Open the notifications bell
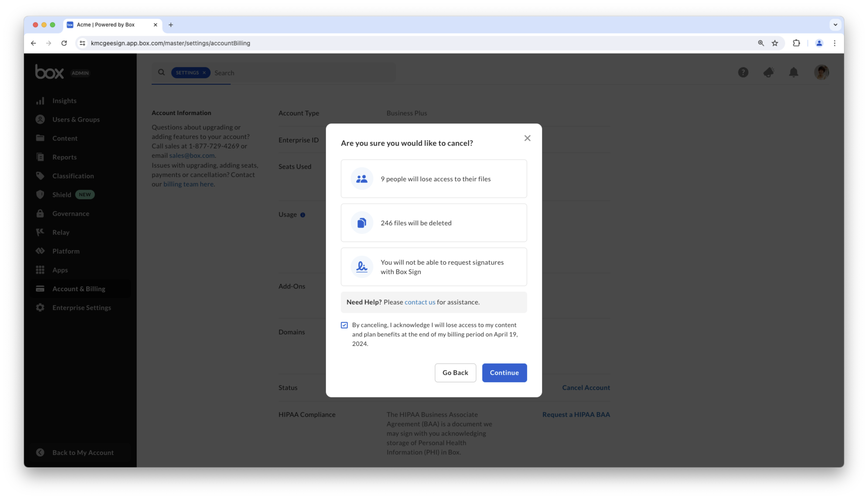868x499 pixels. [793, 72]
